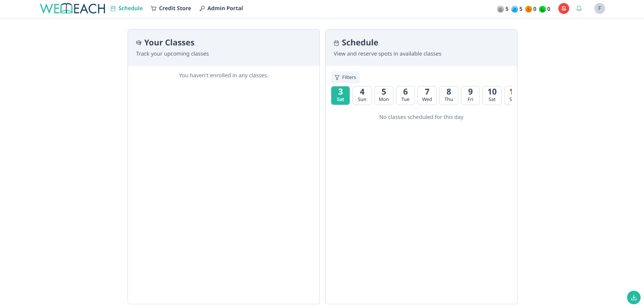Click the gray B credits coin icon
This screenshot has height=308, width=644.
(x=500, y=9)
